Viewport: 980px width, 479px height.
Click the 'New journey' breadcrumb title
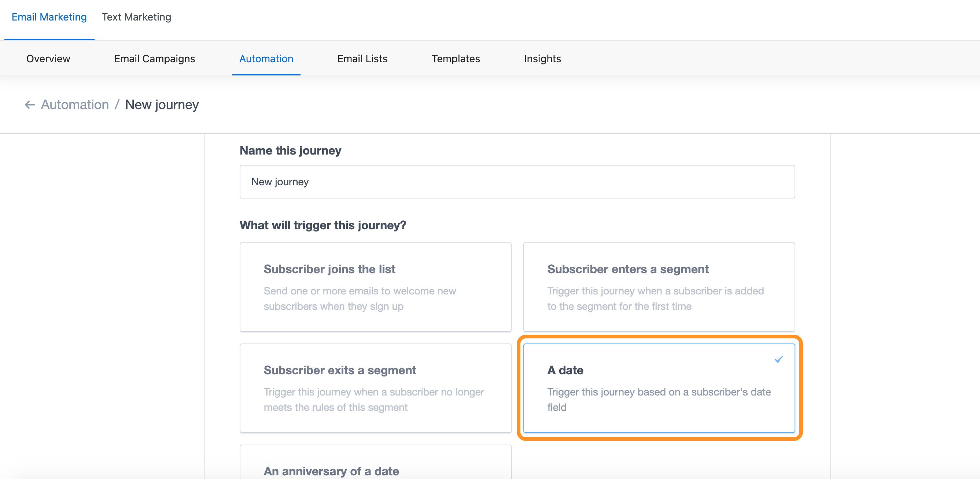coord(162,104)
